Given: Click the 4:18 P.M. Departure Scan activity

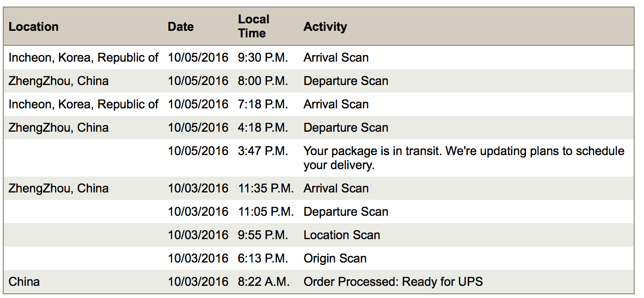Looking at the screenshot, I should [x=345, y=128].
